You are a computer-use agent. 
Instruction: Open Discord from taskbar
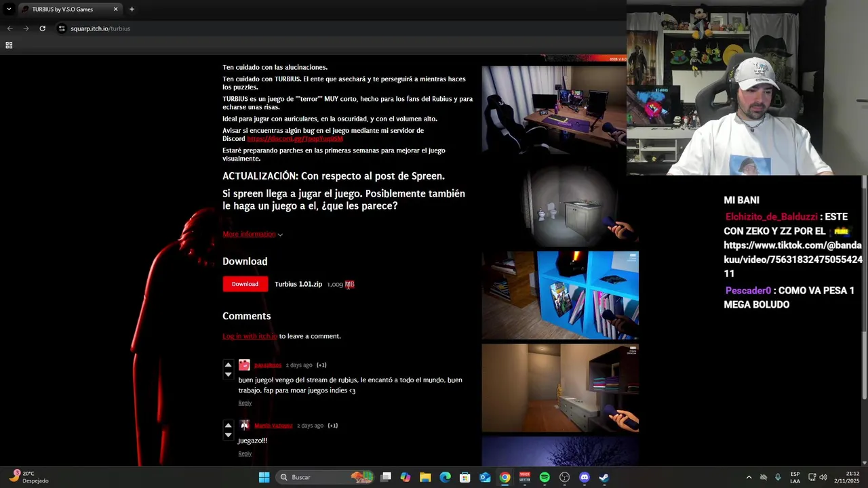pos(585,477)
